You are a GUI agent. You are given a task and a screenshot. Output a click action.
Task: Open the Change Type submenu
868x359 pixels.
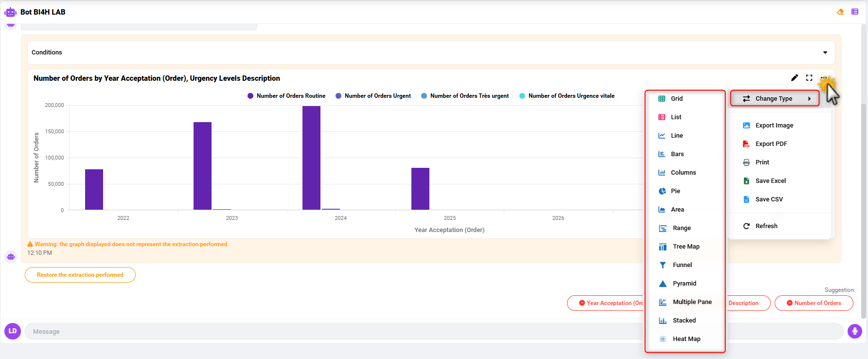pos(774,99)
